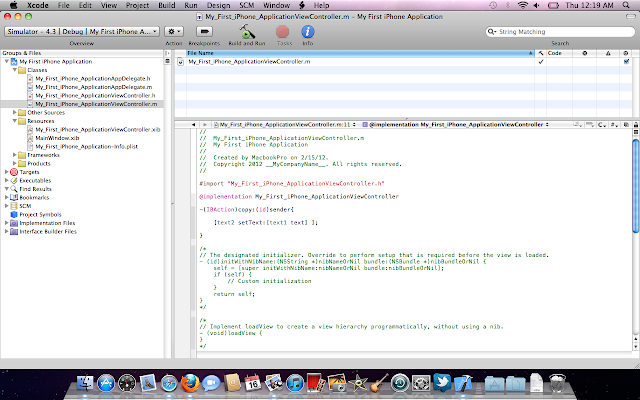Viewport: 640px width, 400px height.
Task: Open the File menu
Action: coord(64,5)
